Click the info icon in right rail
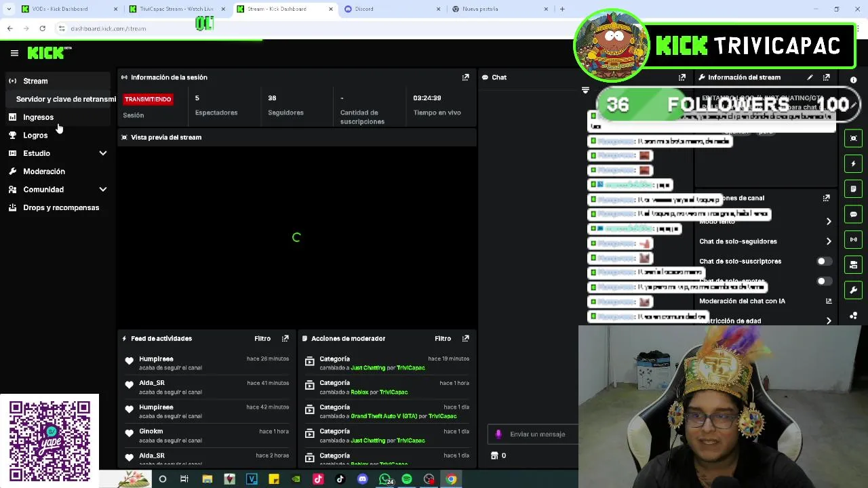The width and height of the screenshot is (868, 488). point(854,80)
